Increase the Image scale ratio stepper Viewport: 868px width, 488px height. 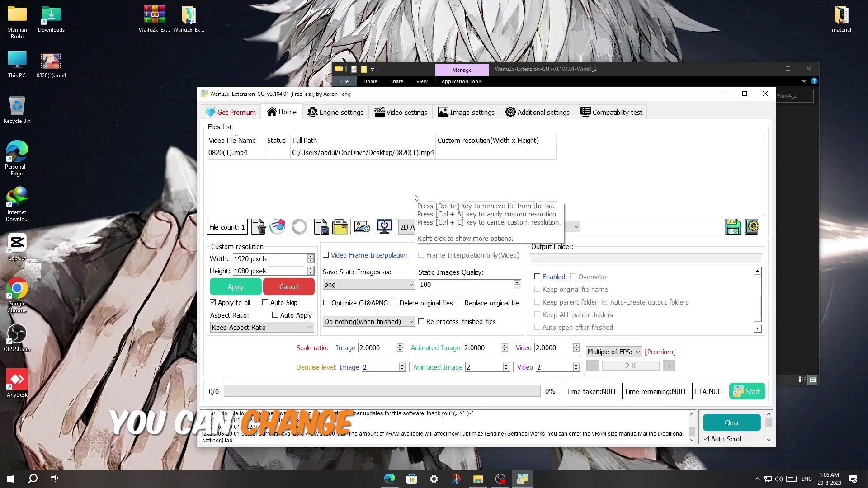coord(400,345)
